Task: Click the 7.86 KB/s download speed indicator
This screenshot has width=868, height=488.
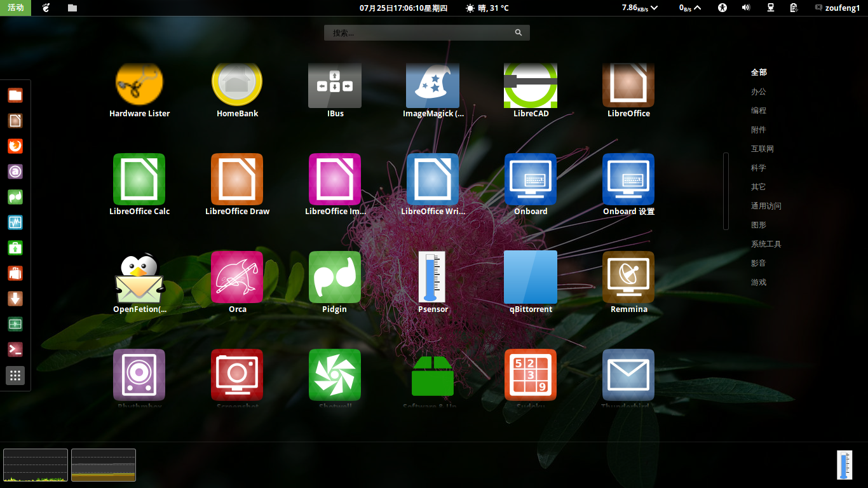Action: pos(639,8)
